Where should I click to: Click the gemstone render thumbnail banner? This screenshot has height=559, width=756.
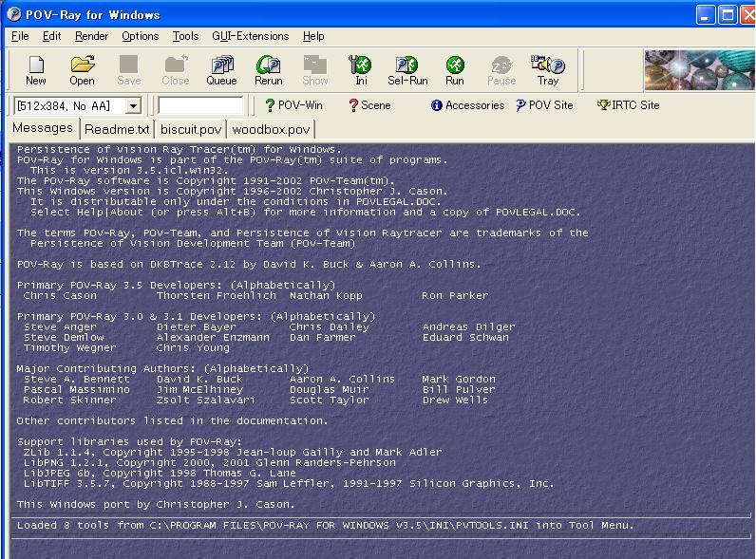tap(700, 70)
